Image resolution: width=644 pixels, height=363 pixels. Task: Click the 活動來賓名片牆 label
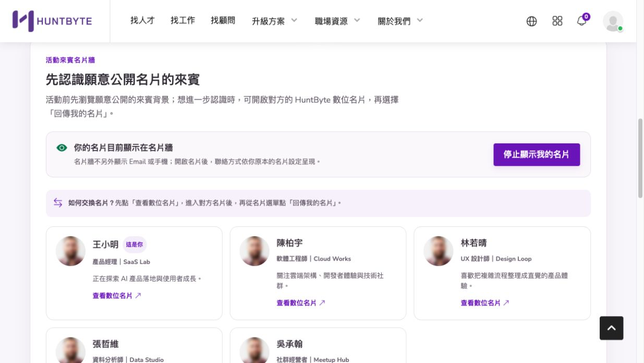coord(70,60)
